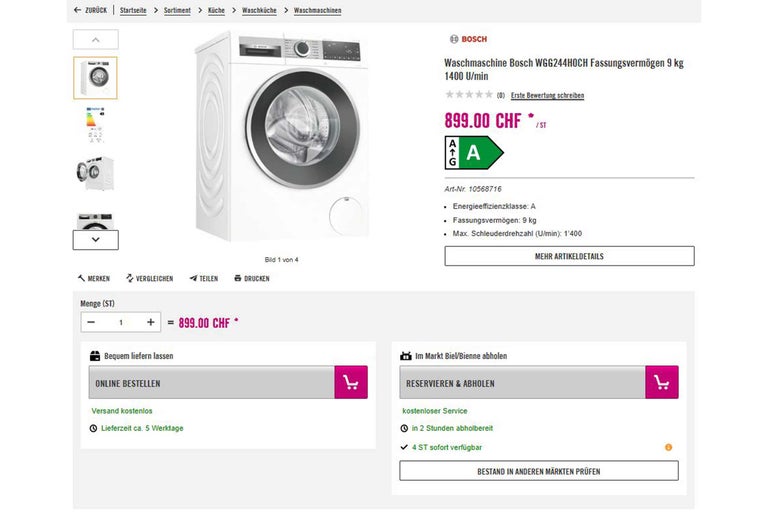Select the energy label thumbnail
This screenshot has width=768, height=512.
tap(95, 125)
